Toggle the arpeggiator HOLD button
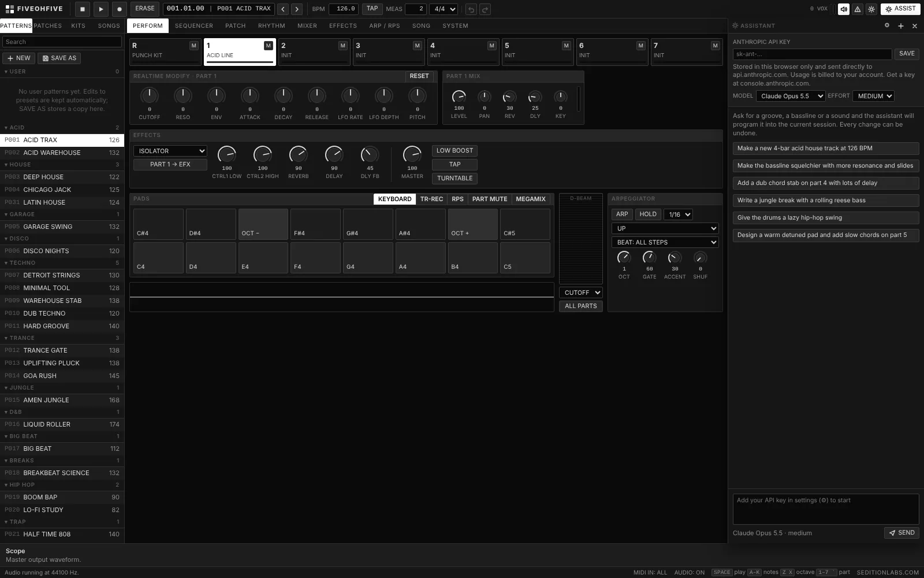Image resolution: width=924 pixels, height=578 pixels. (x=648, y=214)
